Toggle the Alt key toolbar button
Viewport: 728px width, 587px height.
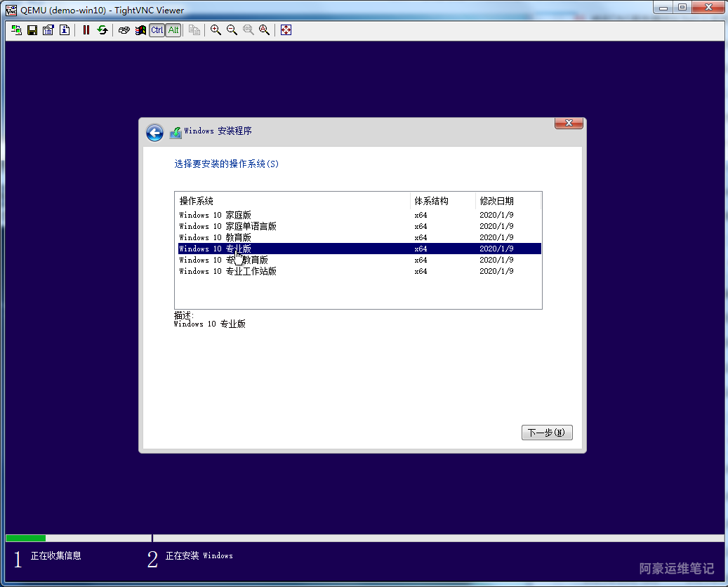tap(173, 30)
